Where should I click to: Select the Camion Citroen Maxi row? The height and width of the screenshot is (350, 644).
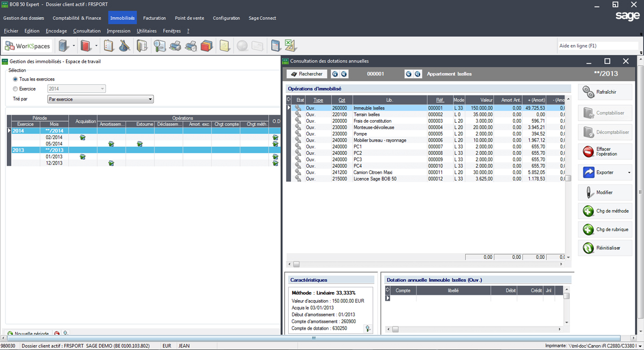(373, 173)
